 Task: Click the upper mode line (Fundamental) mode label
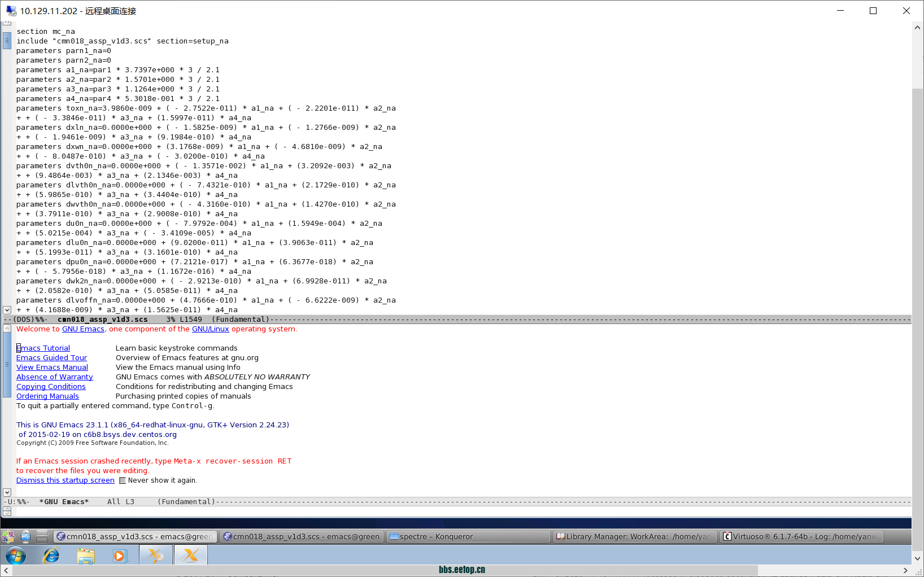240,320
